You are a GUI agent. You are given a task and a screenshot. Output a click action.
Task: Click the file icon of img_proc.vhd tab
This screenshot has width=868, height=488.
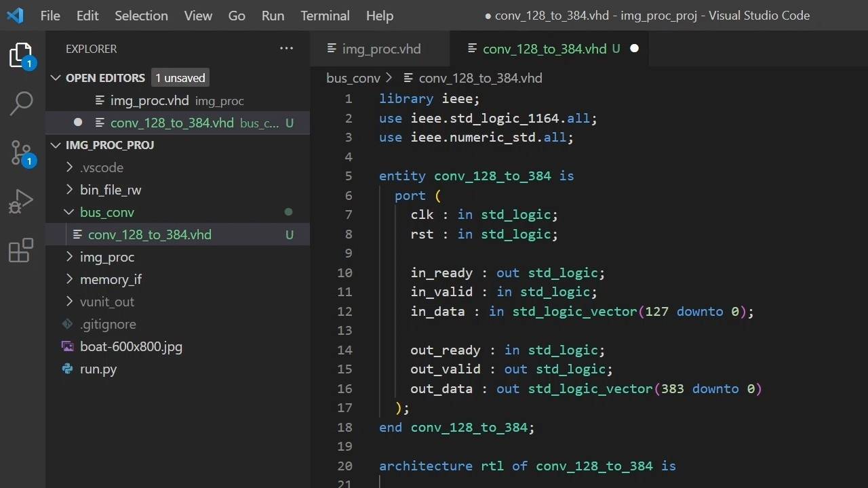[x=332, y=49]
